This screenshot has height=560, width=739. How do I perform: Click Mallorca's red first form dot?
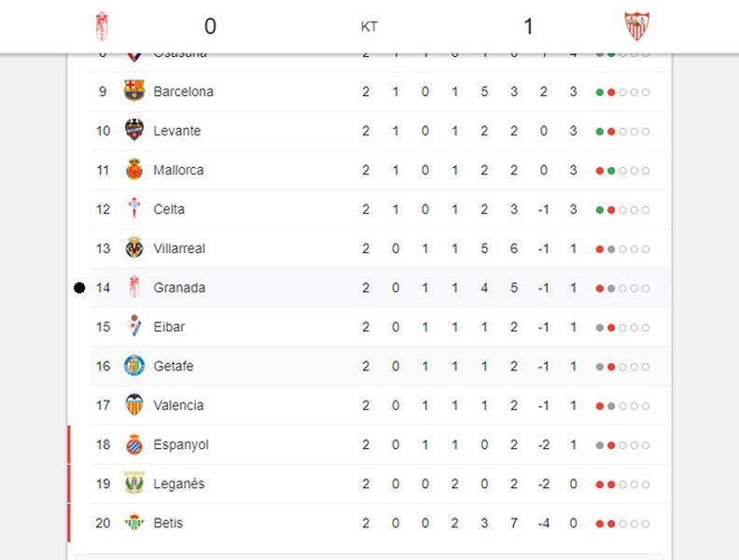point(599,171)
